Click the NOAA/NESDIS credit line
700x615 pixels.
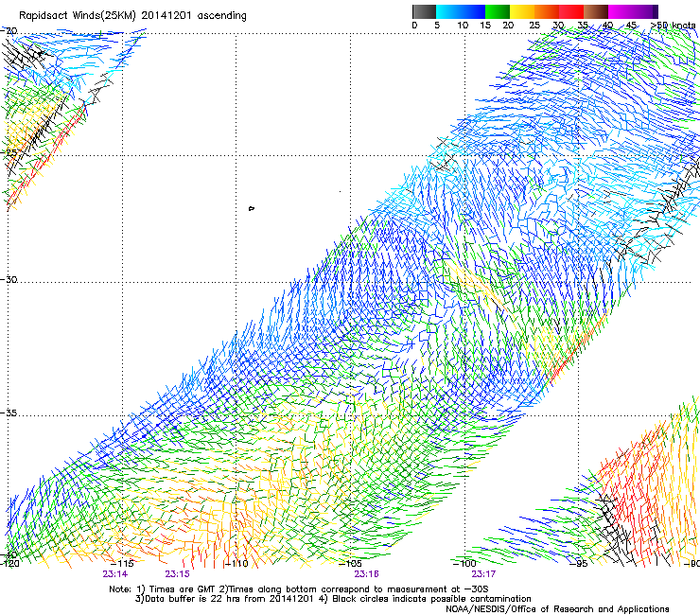pyautogui.click(x=557, y=608)
